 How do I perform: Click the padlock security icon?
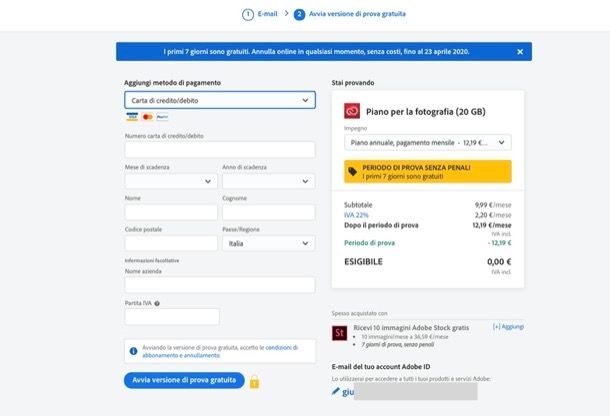254,382
